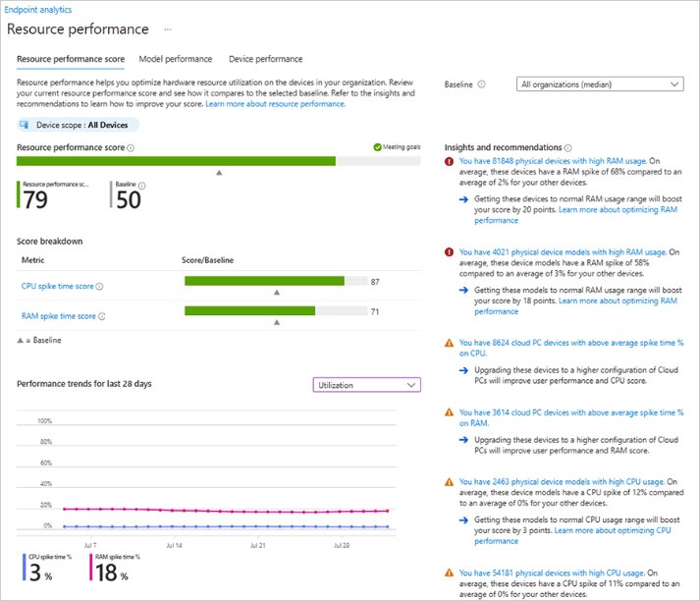Open the CPU spike time score link

point(57,287)
